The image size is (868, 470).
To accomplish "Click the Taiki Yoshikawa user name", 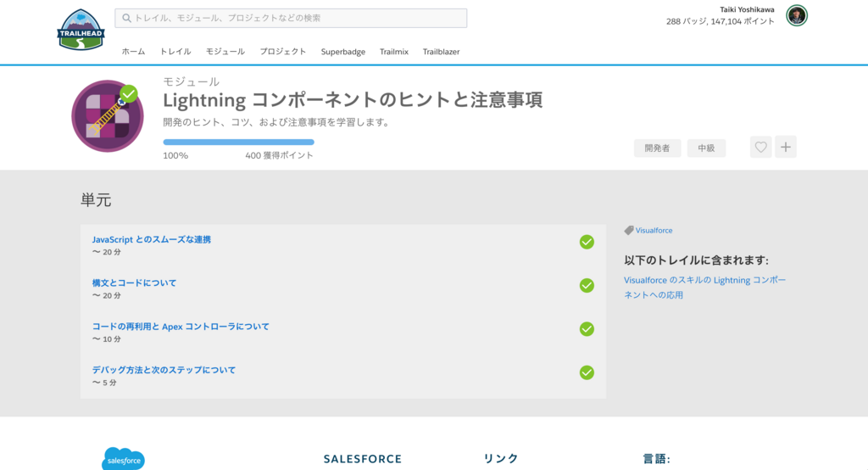I will 747,9.
